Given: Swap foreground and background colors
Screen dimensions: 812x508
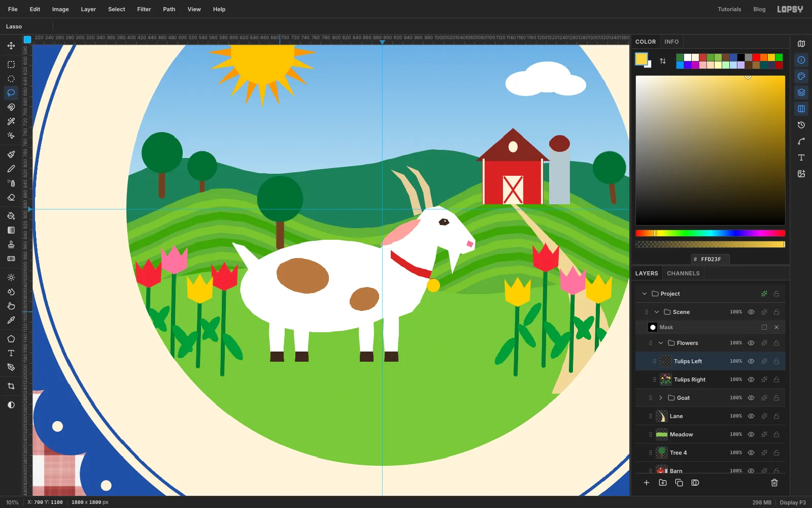Looking at the screenshot, I should coord(663,61).
